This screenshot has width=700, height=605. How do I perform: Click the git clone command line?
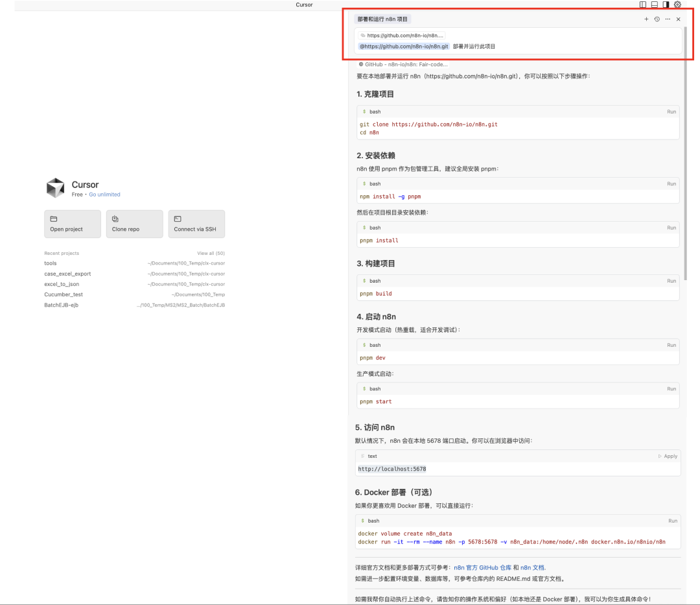(428, 125)
